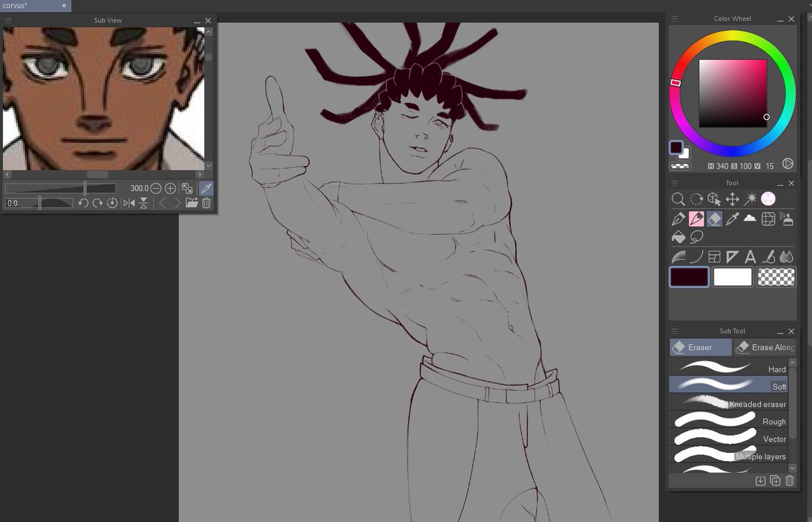The width and height of the screenshot is (812, 522).
Task: Click the Sub View fit-to-window icon
Action: point(187,189)
